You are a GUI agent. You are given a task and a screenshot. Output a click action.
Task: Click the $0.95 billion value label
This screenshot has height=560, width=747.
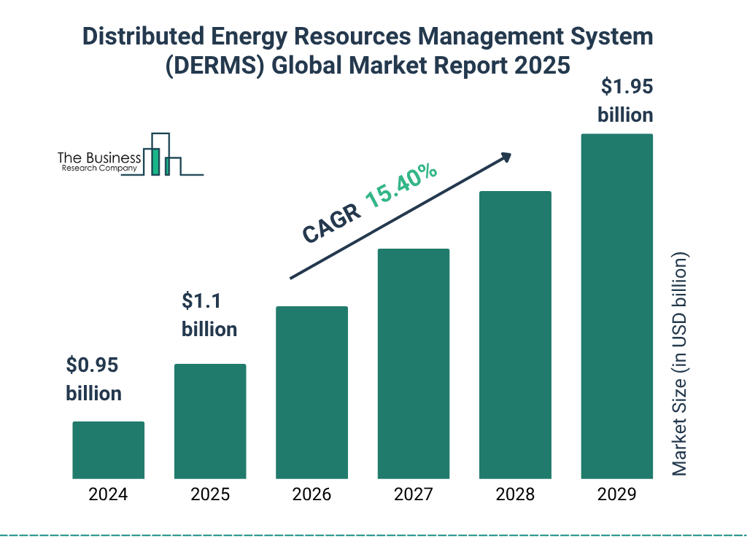pyautogui.click(x=93, y=379)
